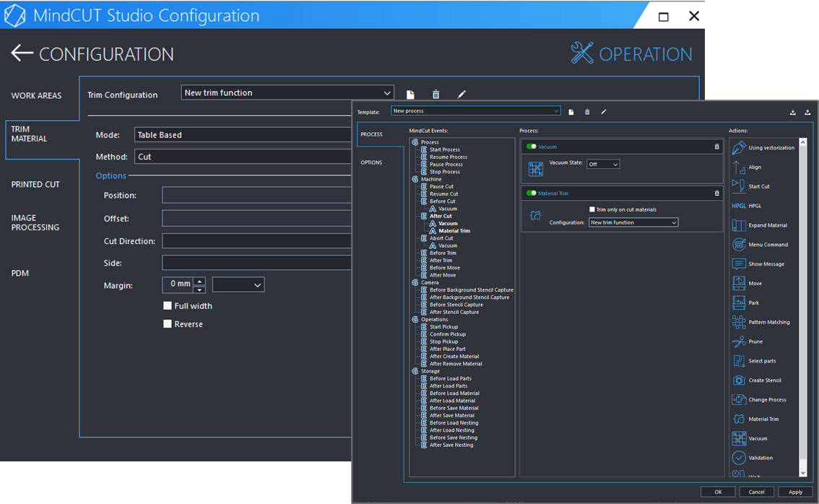Increase the Margin value with up arrow
Screen dimensions: 819x504
(199, 281)
